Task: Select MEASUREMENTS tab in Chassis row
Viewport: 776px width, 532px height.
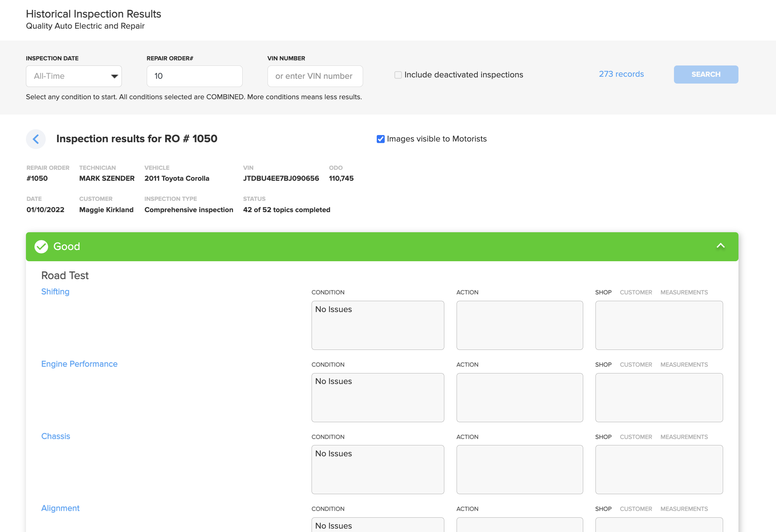Action: click(x=684, y=437)
